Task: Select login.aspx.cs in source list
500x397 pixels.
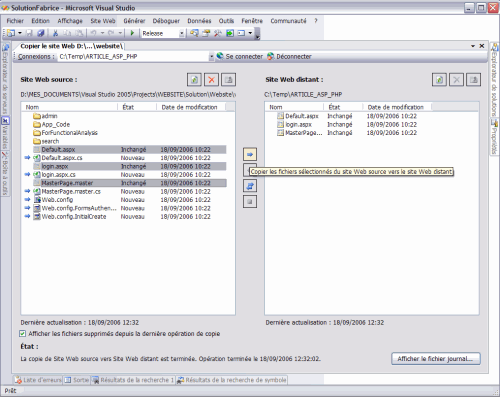Action: pos(54,174)
